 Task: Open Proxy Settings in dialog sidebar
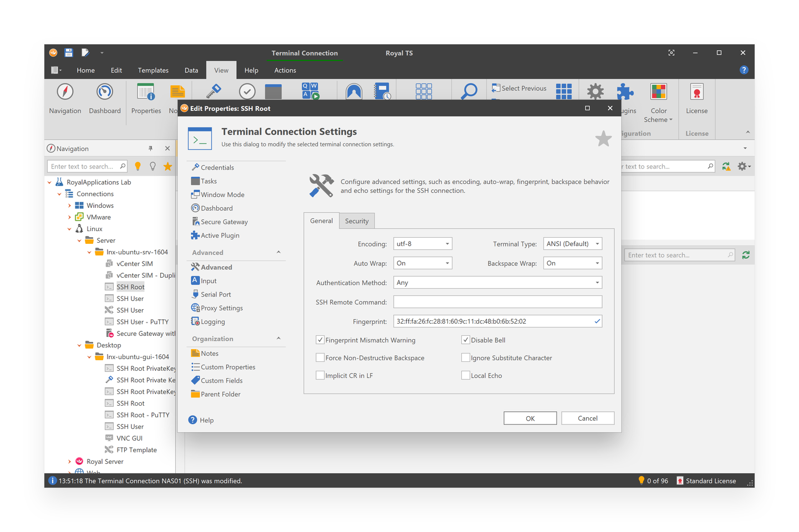(221, 308)
